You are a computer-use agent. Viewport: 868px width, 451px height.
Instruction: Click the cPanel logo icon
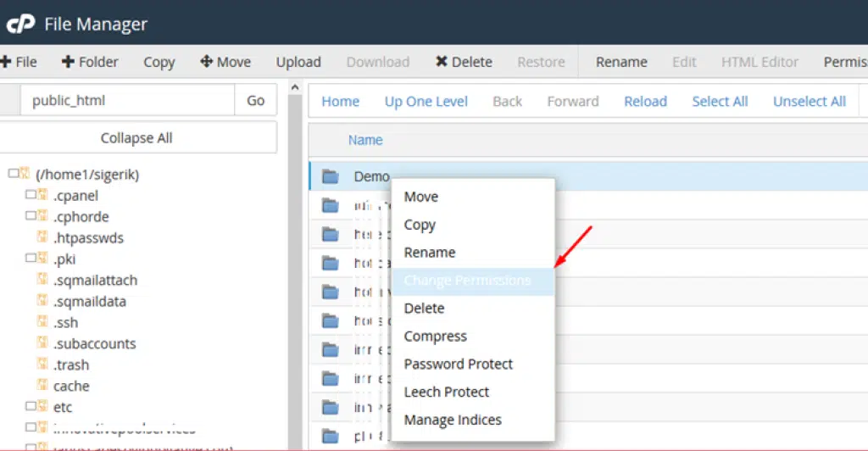point(19,23)
